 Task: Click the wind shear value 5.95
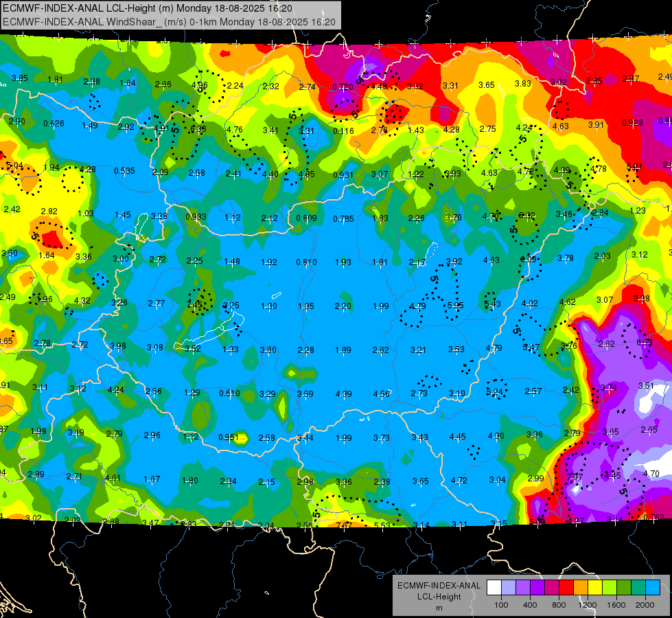(455, 306)
